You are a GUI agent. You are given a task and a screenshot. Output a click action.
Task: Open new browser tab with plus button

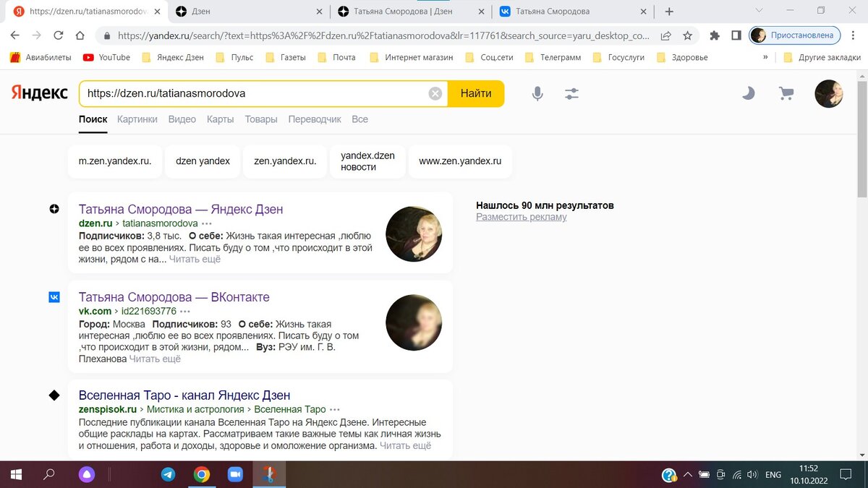669,12
